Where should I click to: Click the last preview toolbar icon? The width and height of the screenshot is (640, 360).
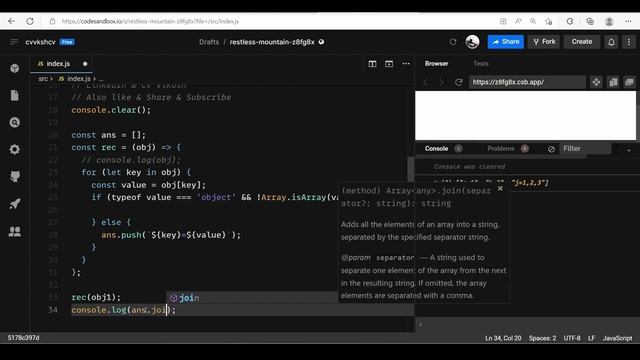click(x=629, y=82)
